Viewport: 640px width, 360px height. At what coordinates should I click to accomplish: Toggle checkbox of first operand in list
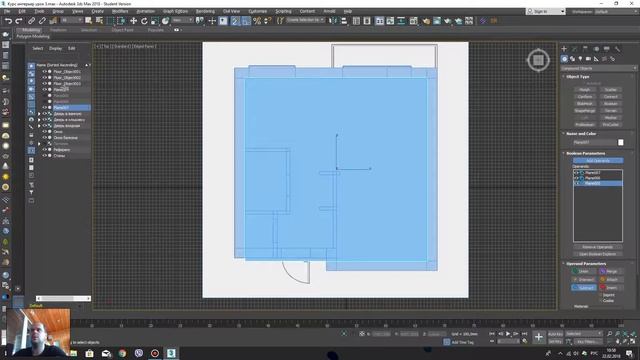pos(577,173)
